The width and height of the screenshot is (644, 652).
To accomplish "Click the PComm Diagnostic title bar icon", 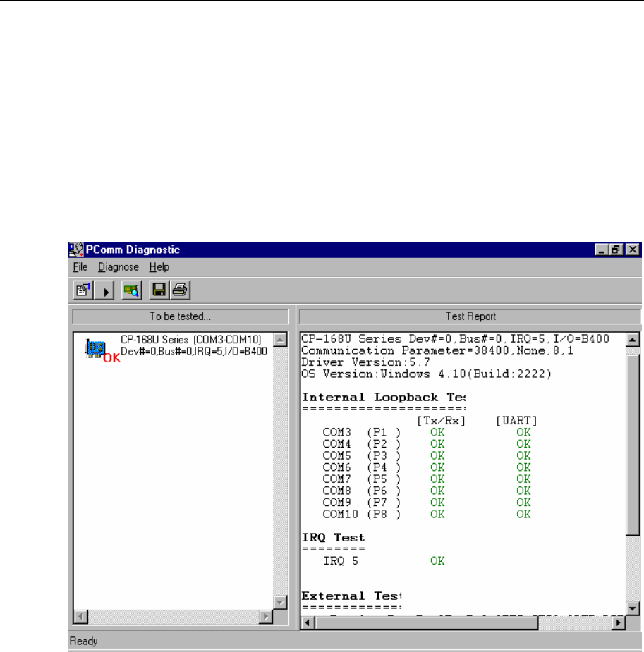I will click(76, 250).
